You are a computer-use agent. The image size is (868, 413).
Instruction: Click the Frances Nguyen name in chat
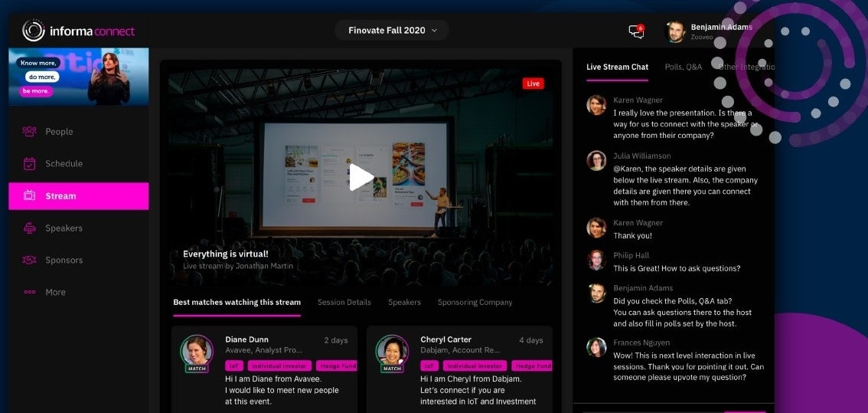tap(641, 343)
